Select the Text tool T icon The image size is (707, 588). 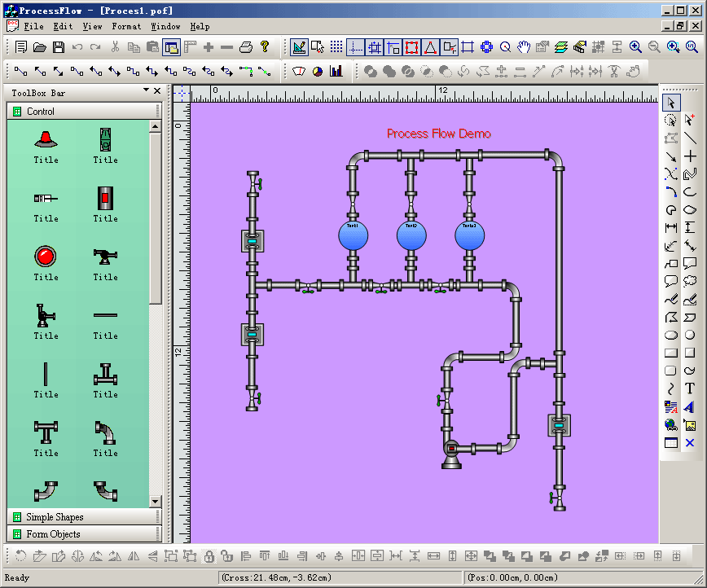click(x=690, y=388)
